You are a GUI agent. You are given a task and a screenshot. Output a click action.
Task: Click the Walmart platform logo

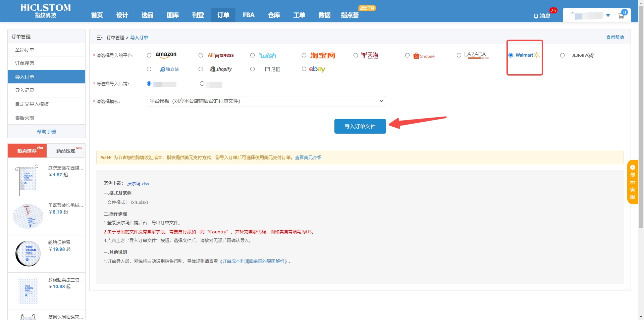527,55
